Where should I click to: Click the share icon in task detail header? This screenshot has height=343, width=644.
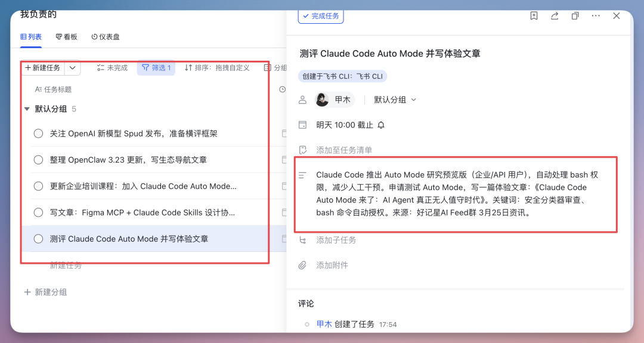[554, 16]
